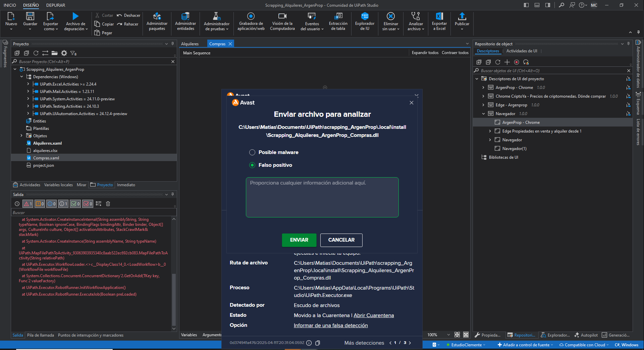
Task: Click Expandir todos in designer
Action: [x=425, y=53]
